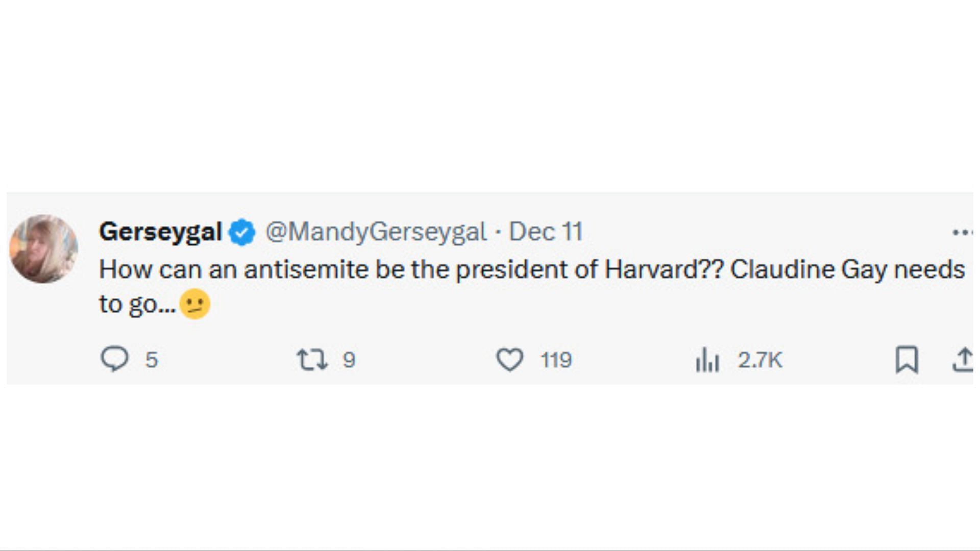Bookmark this tweet by Gerseygal
Screen dimensions: 980x551
tap(907, 359)
